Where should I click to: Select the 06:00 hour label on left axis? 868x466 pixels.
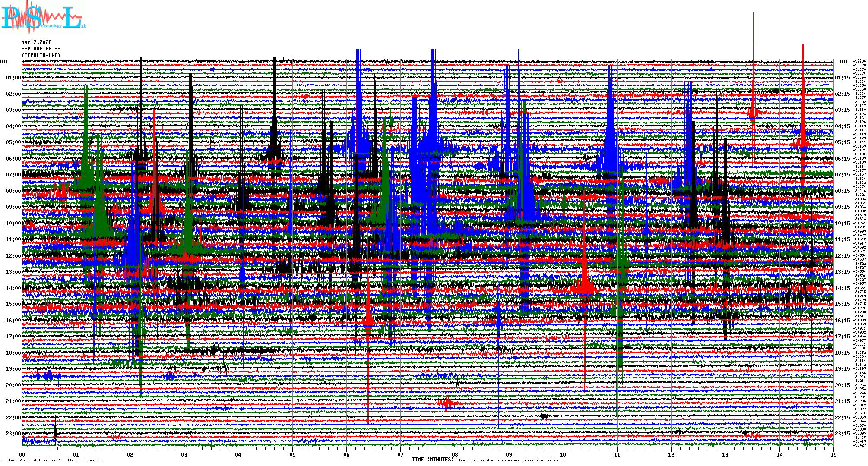[x=13, y=159]
